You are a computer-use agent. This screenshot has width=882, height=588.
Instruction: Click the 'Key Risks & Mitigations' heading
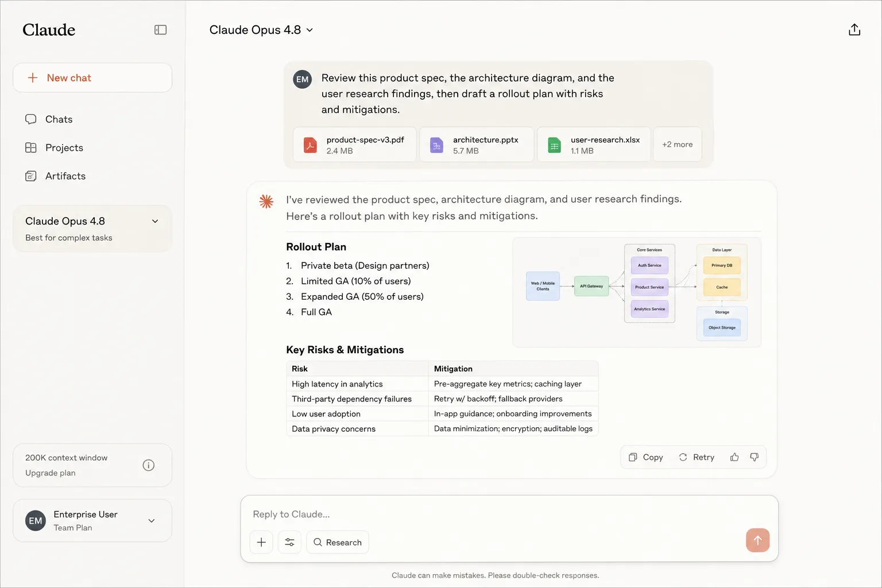coord(345,350)
